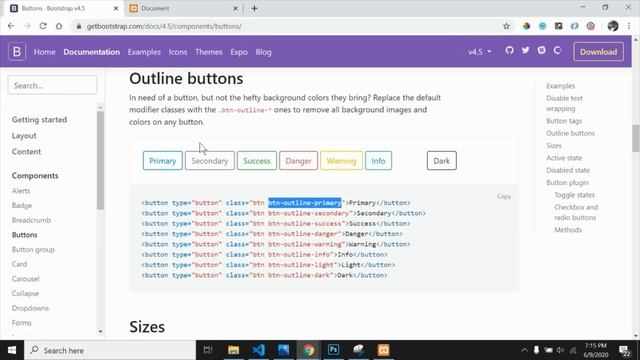Collapse the Components sidebar section
The height and width of the screenshot is (360, 640).
tap(35, 176)
